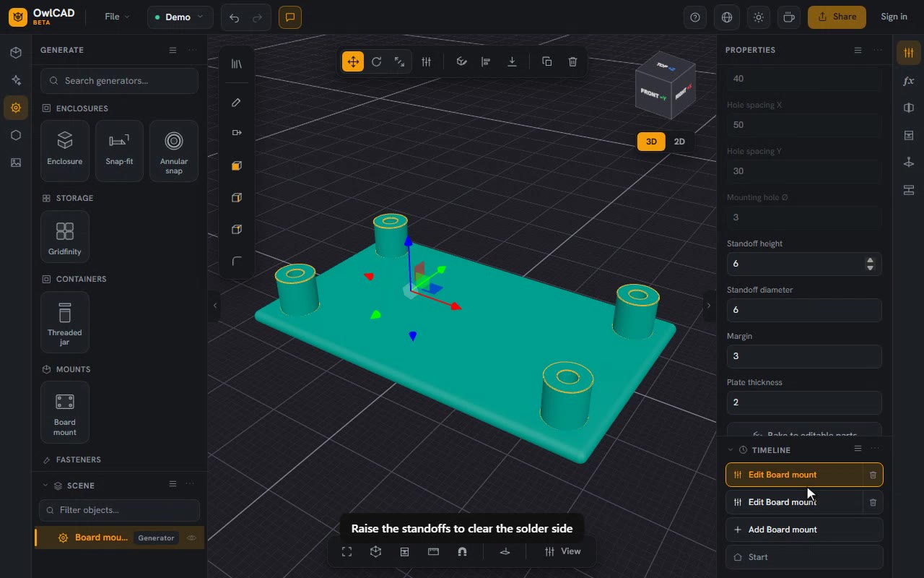The width and height of the screenshot is (924, 578).
Task: Focus the Search generators field
Action: pos(119,81)
